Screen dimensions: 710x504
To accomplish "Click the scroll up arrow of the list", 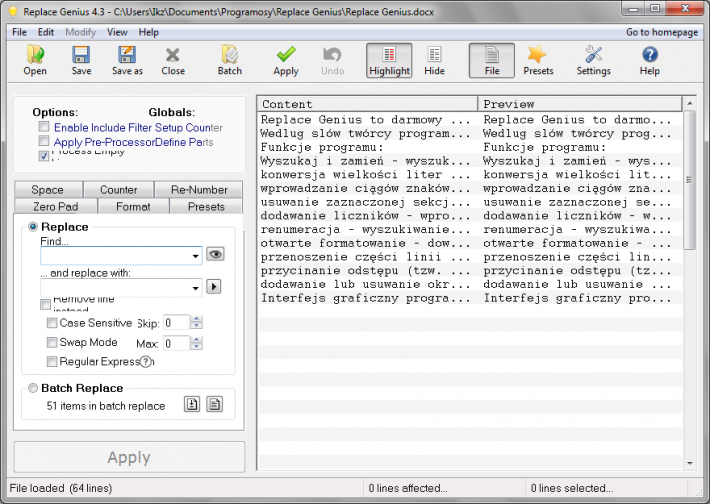I will pos(689,103).
